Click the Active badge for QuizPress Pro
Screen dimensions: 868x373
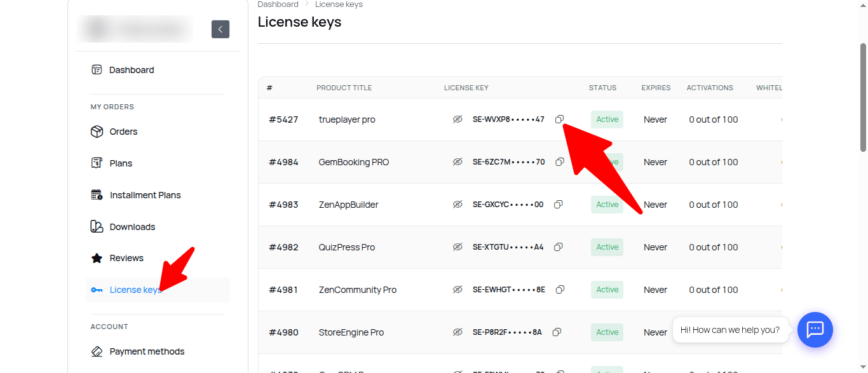(x=607, y=247)
